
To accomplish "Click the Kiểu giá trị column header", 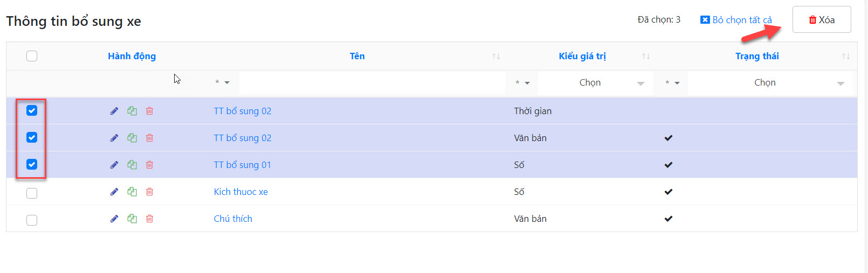I will [x=582, y=56].
